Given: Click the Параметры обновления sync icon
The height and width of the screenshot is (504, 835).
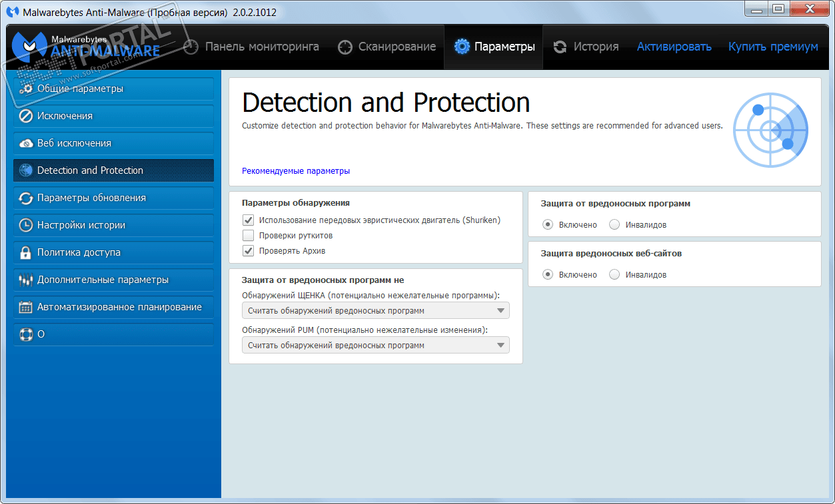Looking at the screenshot, I should [26, 198].
